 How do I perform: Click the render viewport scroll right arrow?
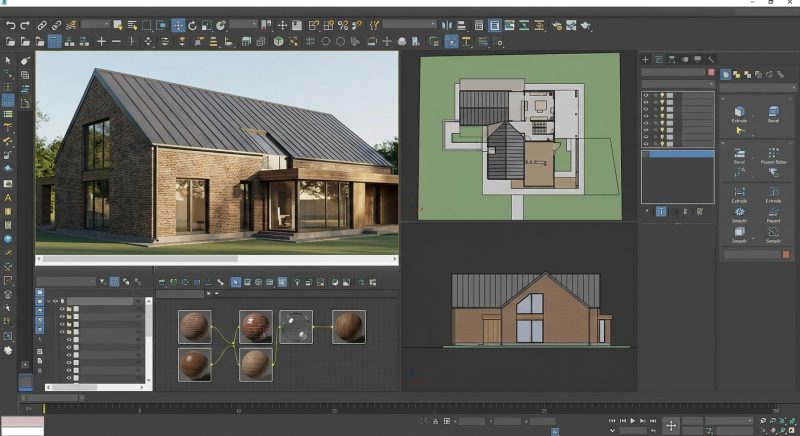(x=394, y=259)
